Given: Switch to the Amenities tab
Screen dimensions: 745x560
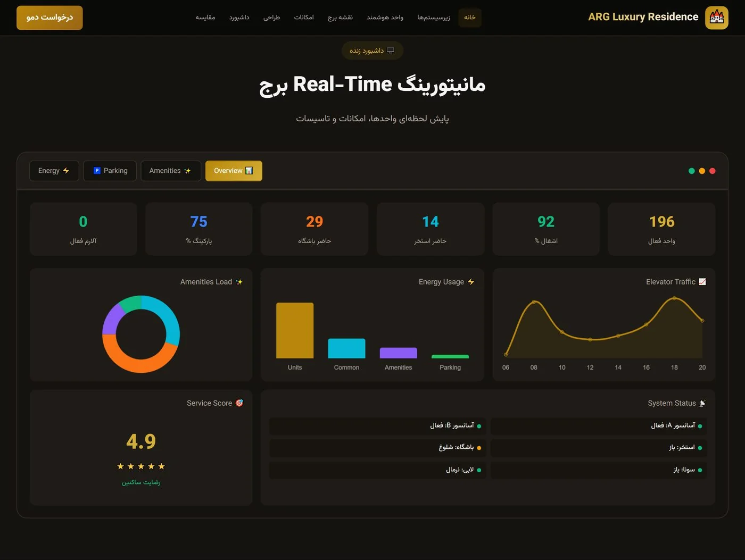Looking at the screenshot, I should click(171, 171).
